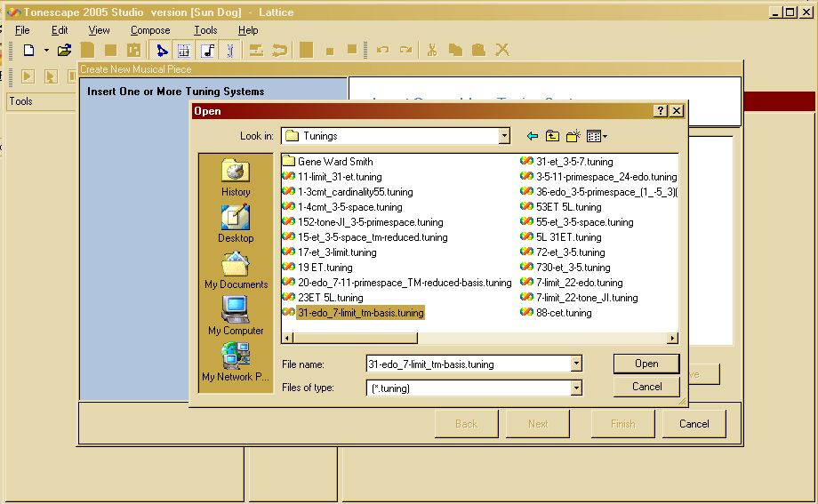This screenshot has height=504, width=818.
Task: Select 15-et_3-5-space_tm-reduced.tuning file
Action: click(x=365, y=237)
